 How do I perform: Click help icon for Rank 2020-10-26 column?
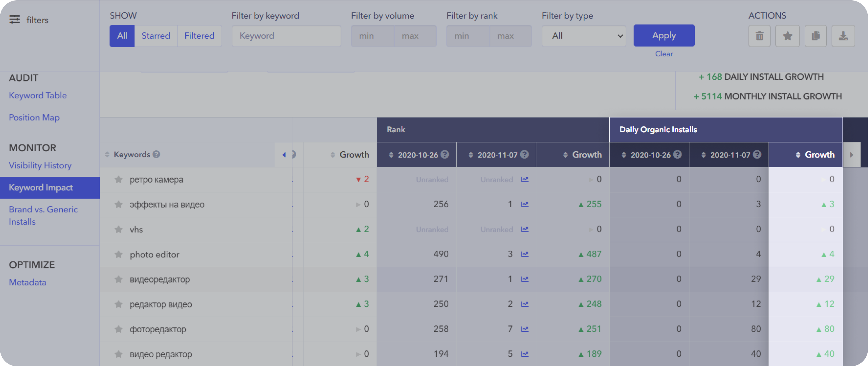[445, 154]
